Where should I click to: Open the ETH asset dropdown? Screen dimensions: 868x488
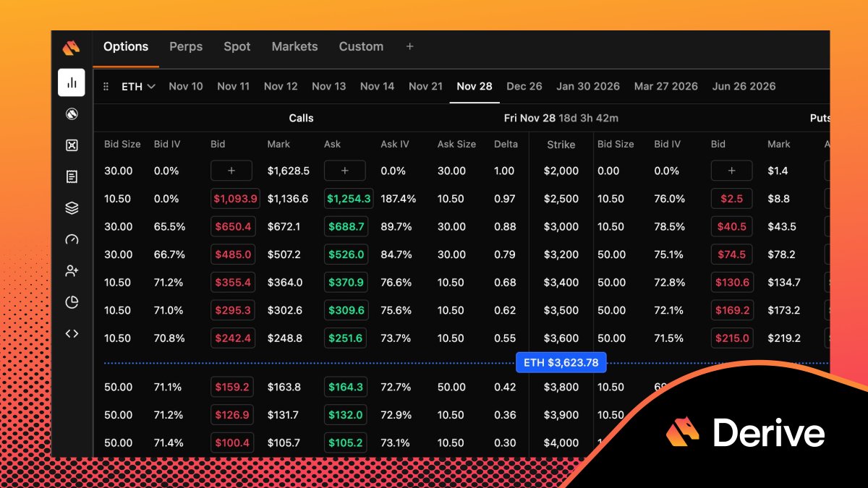click(138, 86)
